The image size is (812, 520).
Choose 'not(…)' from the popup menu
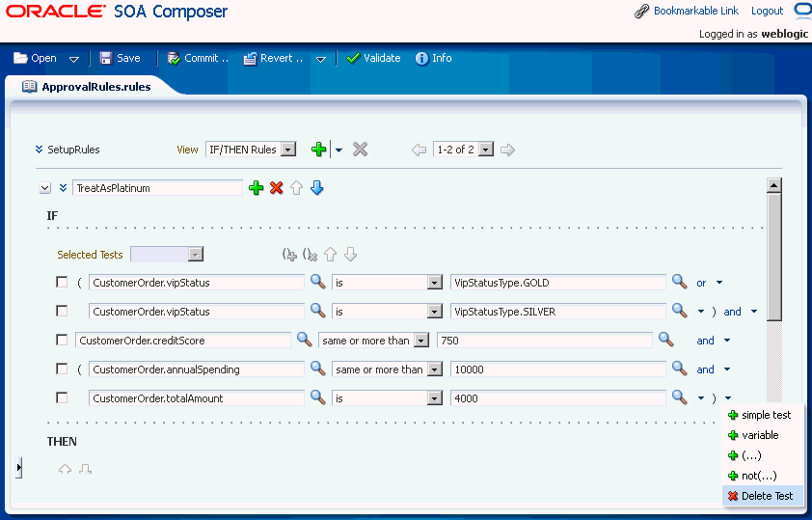(763, 476)
